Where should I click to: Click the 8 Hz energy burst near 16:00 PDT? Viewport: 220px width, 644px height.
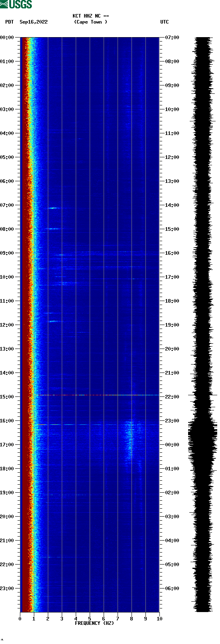(130, 441)
